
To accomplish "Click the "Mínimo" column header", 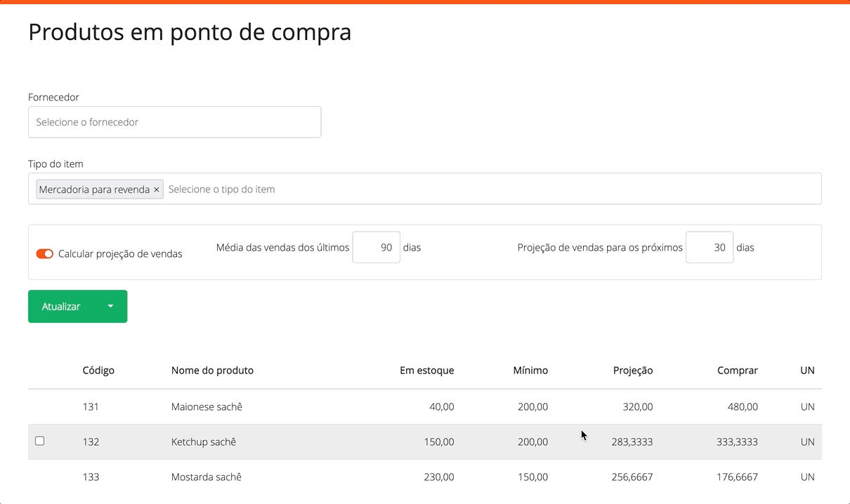I will pyautogui.click(x=530, y=370).
